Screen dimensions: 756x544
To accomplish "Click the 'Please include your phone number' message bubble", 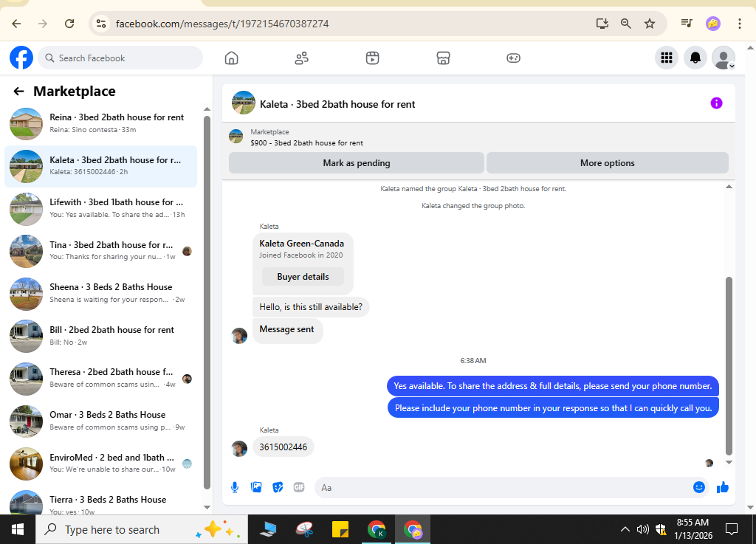I will pos(554,408).
